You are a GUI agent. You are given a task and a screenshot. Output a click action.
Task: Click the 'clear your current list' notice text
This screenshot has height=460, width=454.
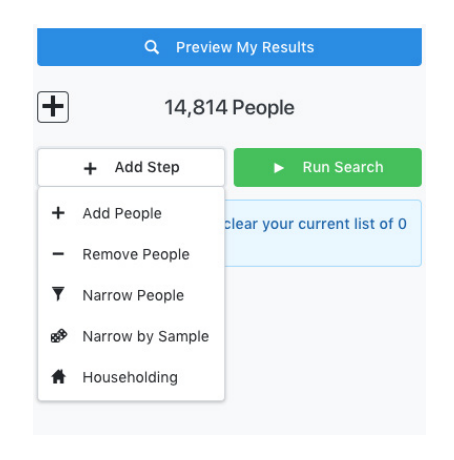(315, 224)
